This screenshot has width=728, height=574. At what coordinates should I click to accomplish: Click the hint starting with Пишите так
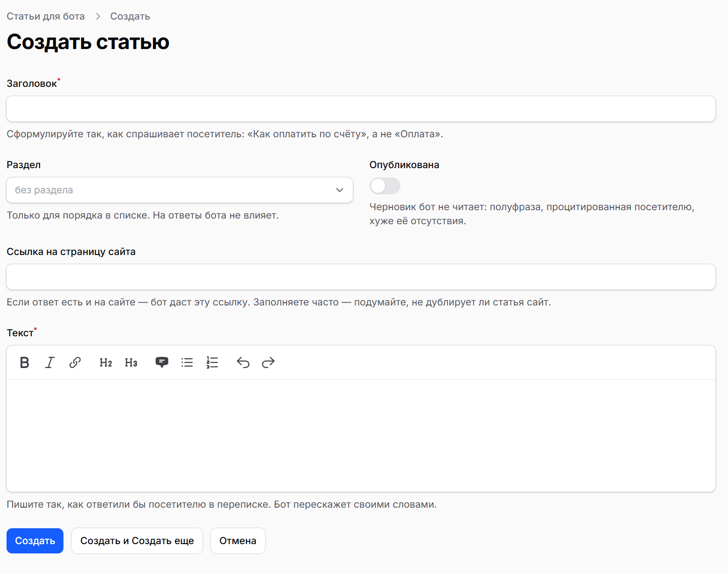tap(222, 504)
